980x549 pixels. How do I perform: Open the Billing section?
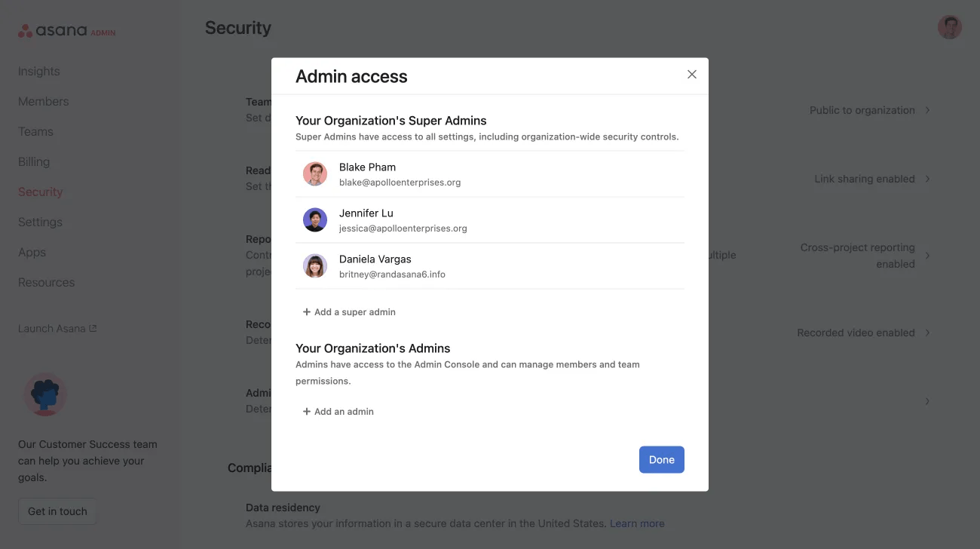(33, 161)
